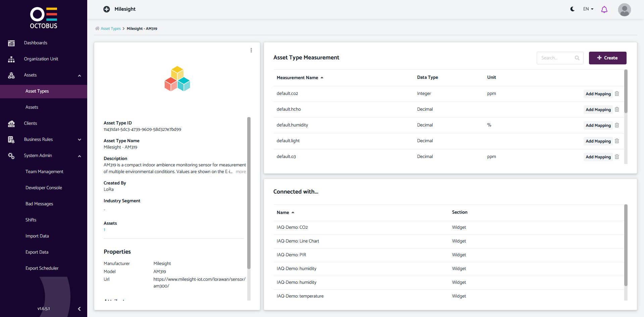This screenshot has height=317, width=644.
Task: Delete the default.o3 measurement
Action: click(617, 157)
